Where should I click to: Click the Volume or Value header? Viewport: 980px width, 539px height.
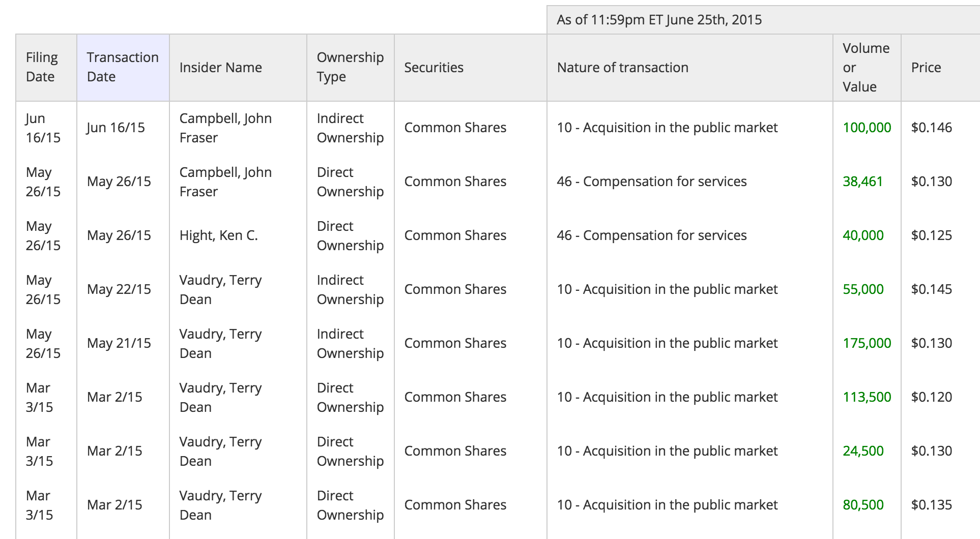tap(867, 67)
